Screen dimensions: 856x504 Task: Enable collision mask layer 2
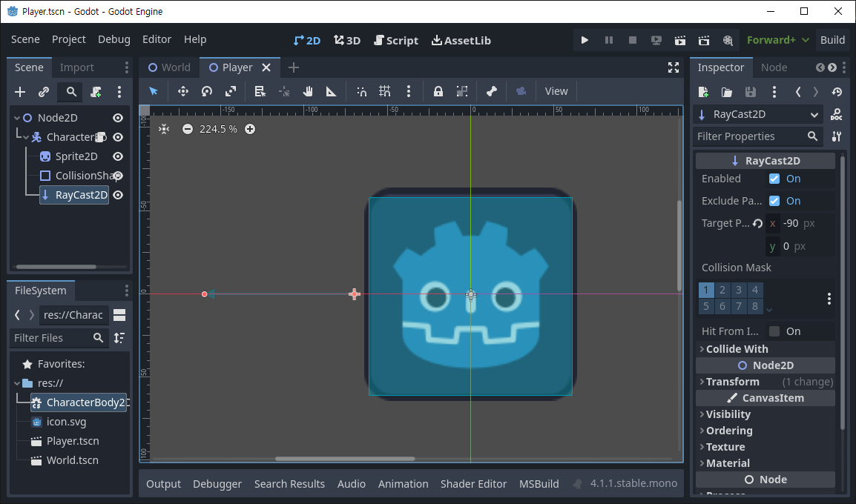pyautogui.click(x=722, y=290)
